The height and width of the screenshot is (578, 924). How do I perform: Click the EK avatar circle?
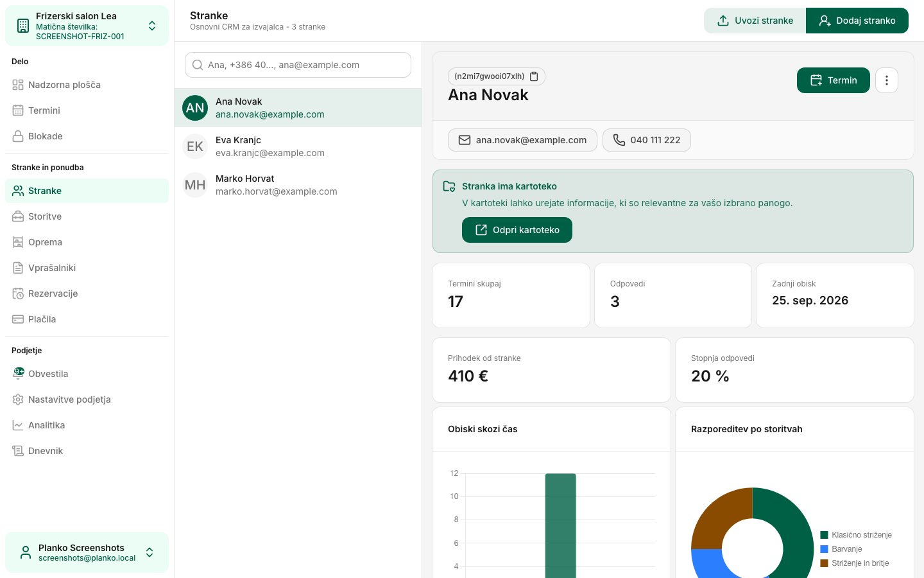tap(195, 146)
